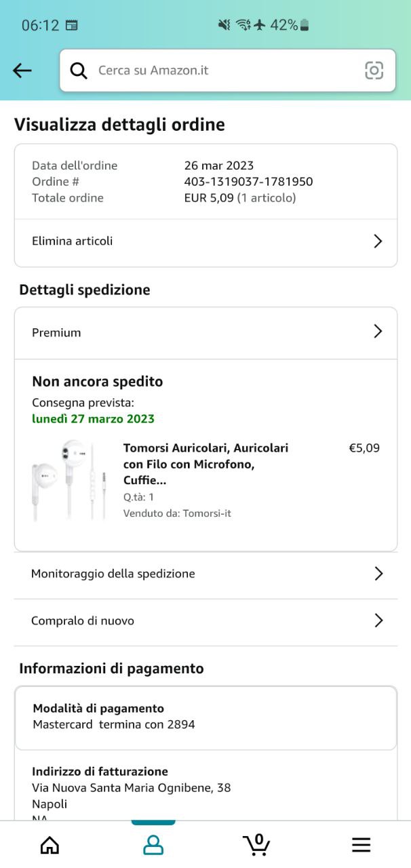This screenshot has width=411, height=868.
Task: Tap the calendar icon in the status bar
Action: coord(71,26)
